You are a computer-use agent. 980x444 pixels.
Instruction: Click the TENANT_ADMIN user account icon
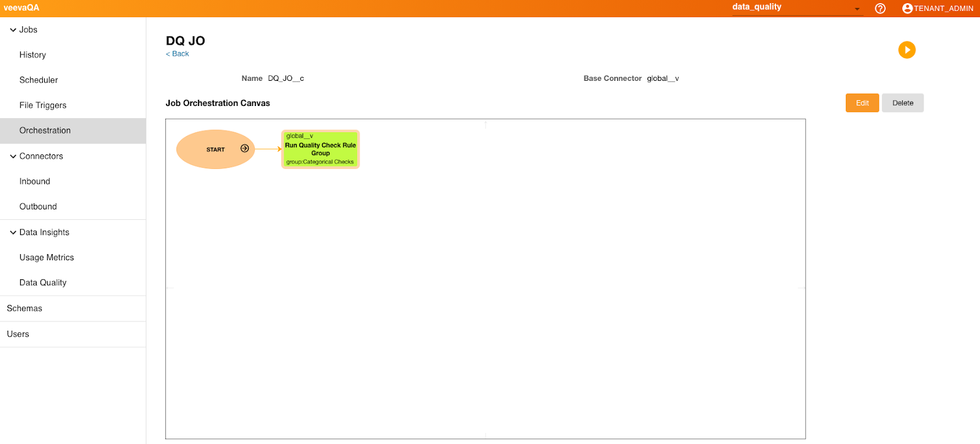click(x=907, y=9)
